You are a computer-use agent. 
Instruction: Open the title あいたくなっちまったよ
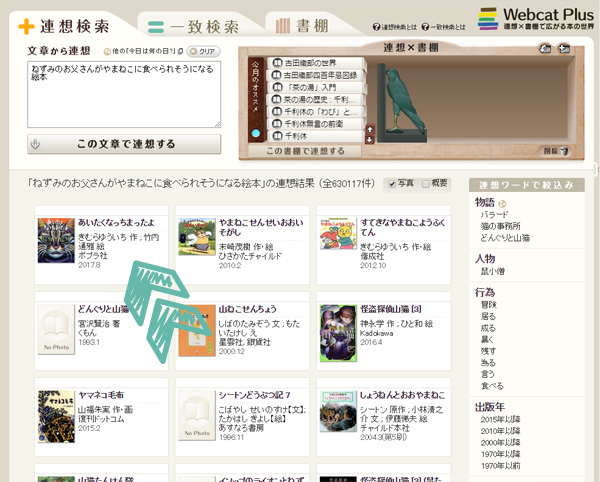[116, 222]
